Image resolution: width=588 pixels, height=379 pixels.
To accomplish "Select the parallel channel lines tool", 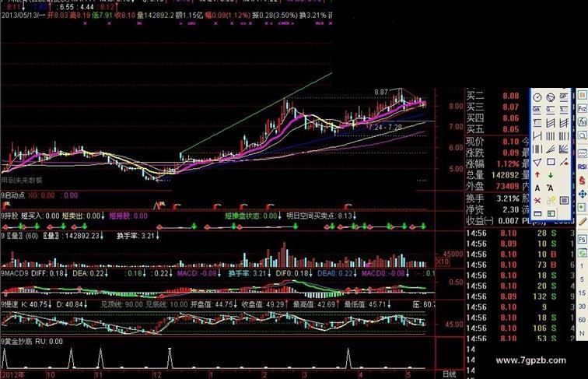I will (x=551, y=123).
